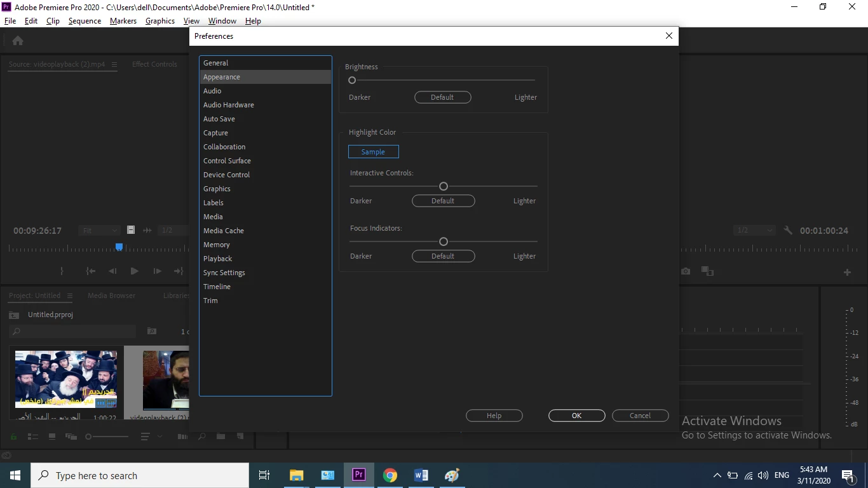Click the Help button in Preferences
Image resolution: width=868 pixels, height=488 pixels.
click(x=494, y=416)
